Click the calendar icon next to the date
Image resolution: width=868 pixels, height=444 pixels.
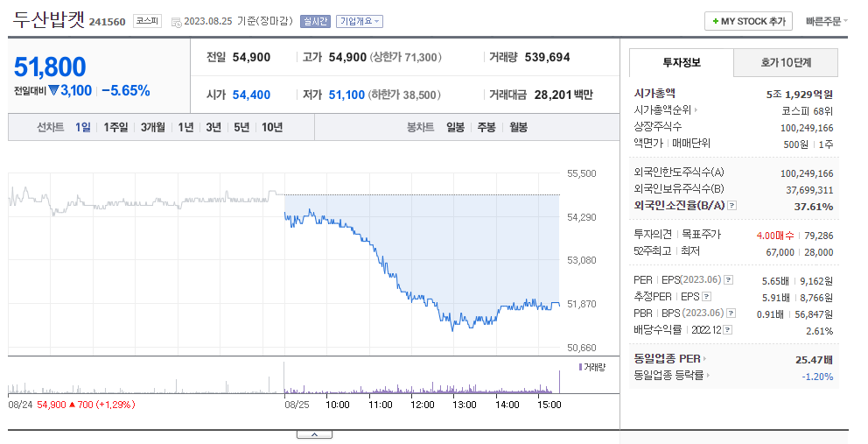(176, 22)
